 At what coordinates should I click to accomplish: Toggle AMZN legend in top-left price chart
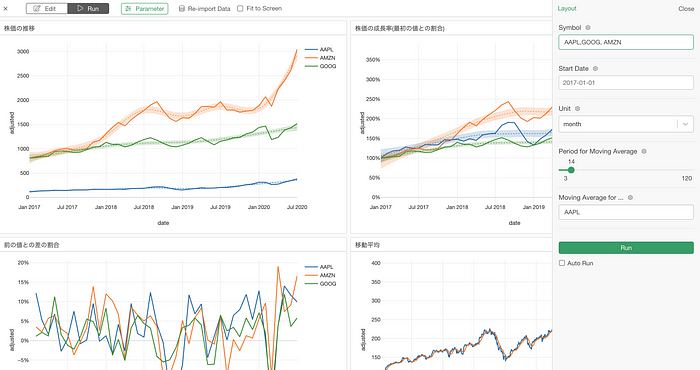pyautogui.click(x=321, y=58)
